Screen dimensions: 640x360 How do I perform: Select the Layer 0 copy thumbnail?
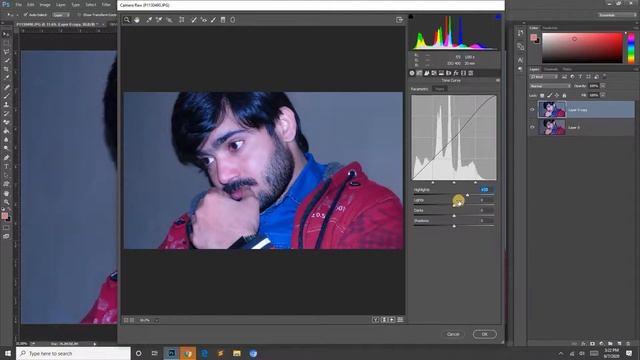[x=552, y=110]
